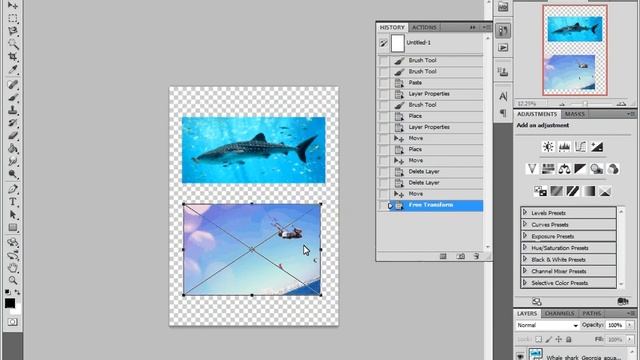Select the Adjustments tab

coord(537,114)
